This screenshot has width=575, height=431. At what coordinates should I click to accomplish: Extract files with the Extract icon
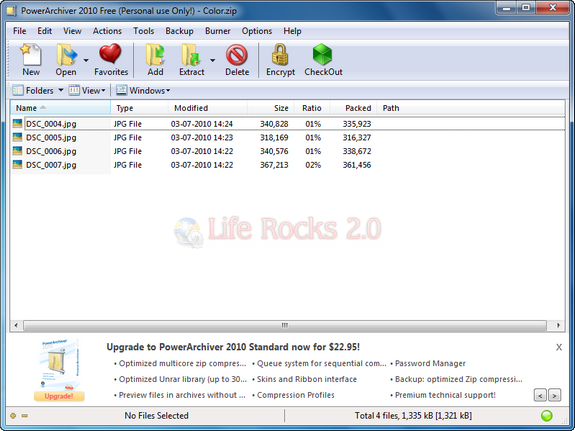(x=191, y=55)
